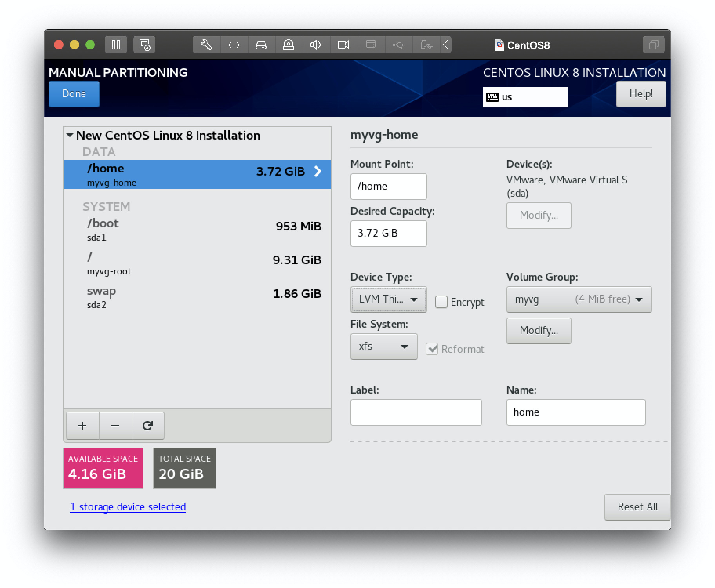Select the /home myvg-home partition

197,174
